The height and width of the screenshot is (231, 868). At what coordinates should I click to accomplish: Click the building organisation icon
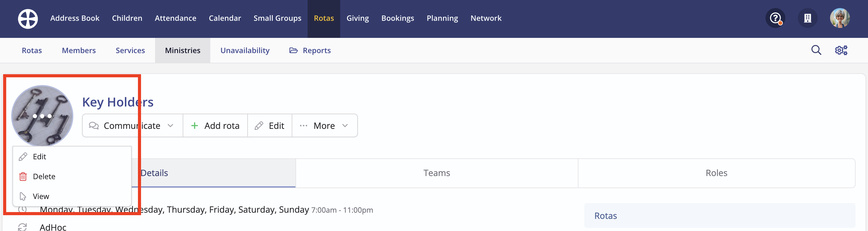[x=808, y=18]
